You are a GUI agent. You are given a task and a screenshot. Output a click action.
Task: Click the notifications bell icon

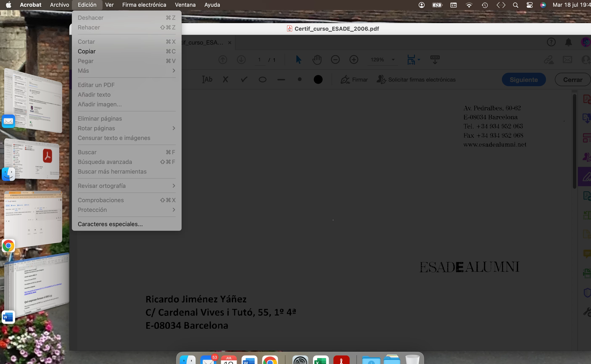[x=568, y=42]
